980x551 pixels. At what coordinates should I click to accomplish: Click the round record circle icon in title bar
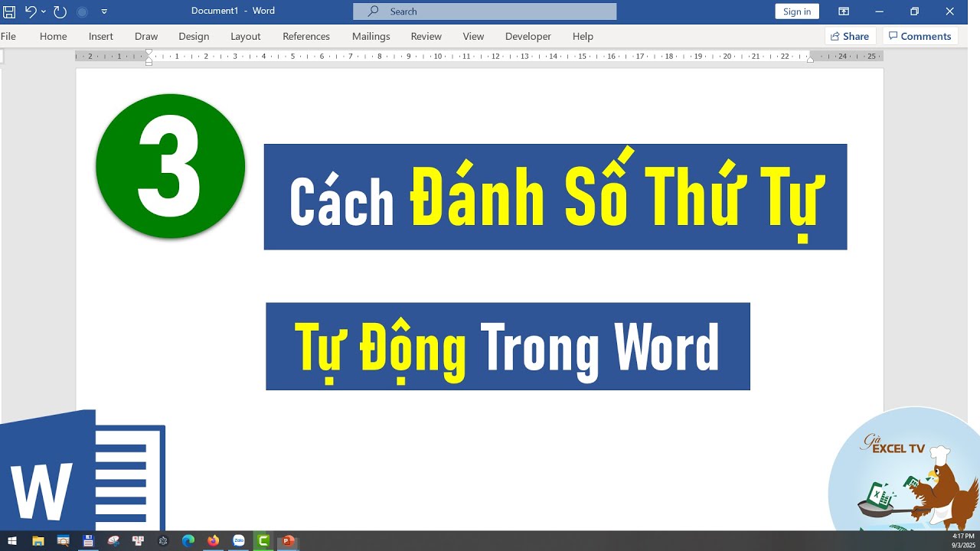coord(82,11)
